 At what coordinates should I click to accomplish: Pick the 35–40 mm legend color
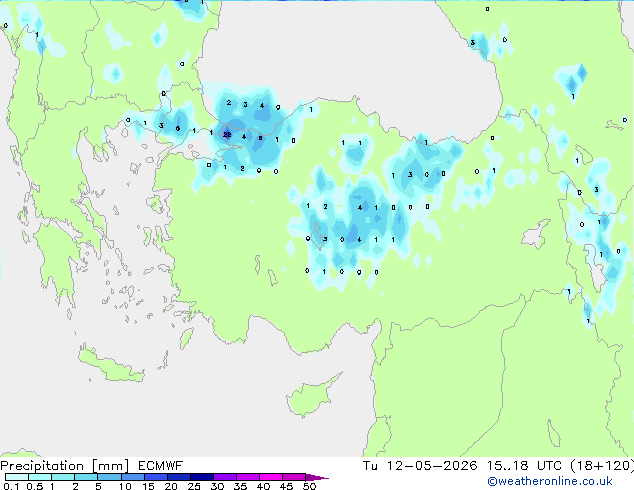coord(248,477)
